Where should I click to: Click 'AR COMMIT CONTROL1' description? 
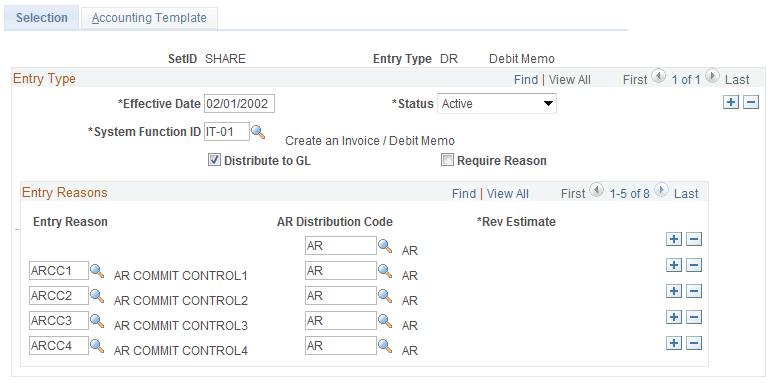click(180, 276)
